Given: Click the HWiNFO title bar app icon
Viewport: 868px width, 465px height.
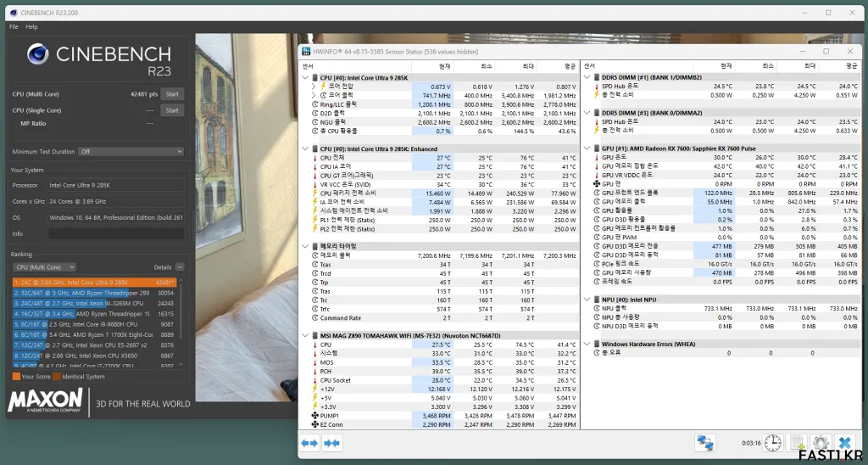Looking at the screenshot, I should click(x=305, y=52).
